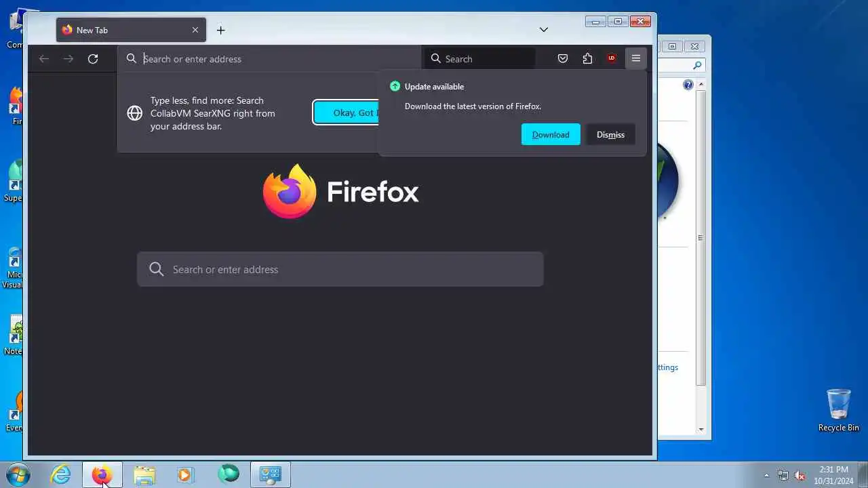
Task: Focus the address bar field
Action: tap(269, 59)
